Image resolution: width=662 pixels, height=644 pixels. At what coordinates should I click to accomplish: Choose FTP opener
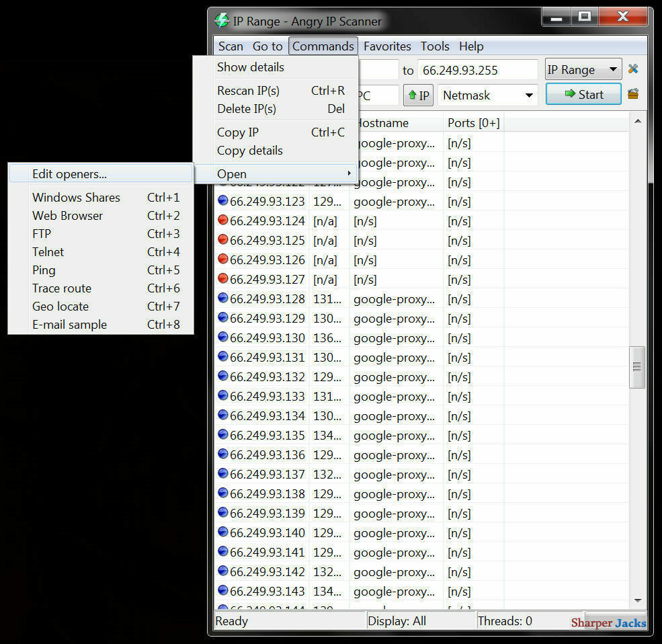click(x=101, y=233)
